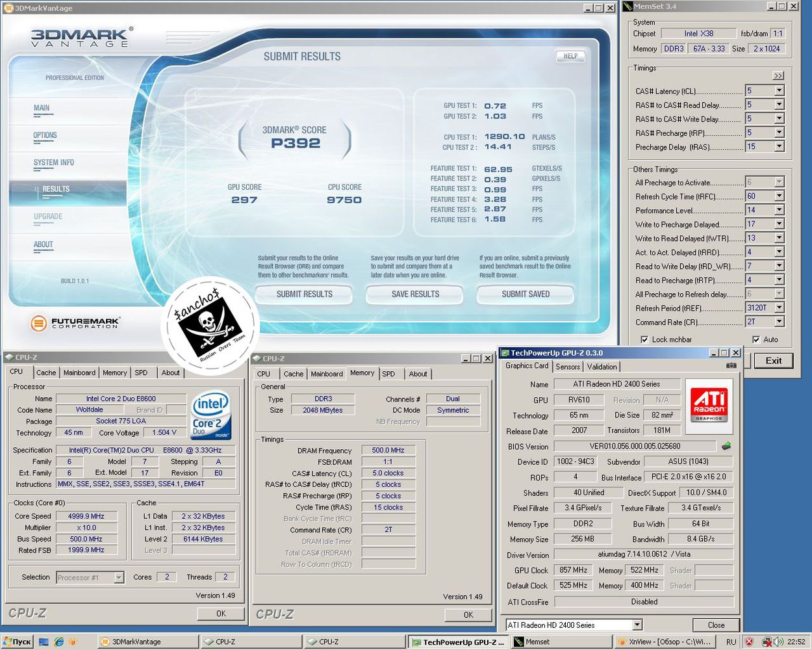Open the Precharge Delay (tRAS) dropdown
This screenshot has height=650, width=812.
point(779,147)
